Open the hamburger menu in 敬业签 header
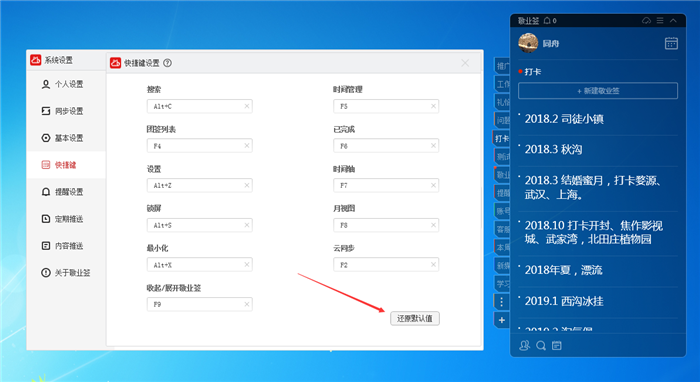Viewport: 700px width, 382px height. [x=660, y=21]
